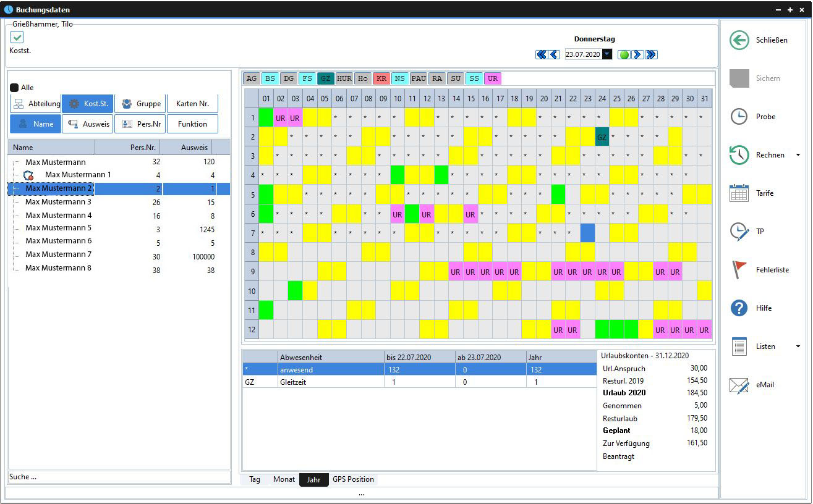Switch to the Monat tab
Image resolution: width=813 pixels, height=504 pixels.
[x=284, y=479]
